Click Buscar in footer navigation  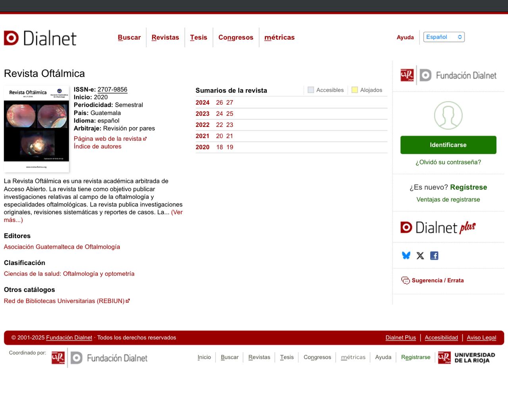230,357
